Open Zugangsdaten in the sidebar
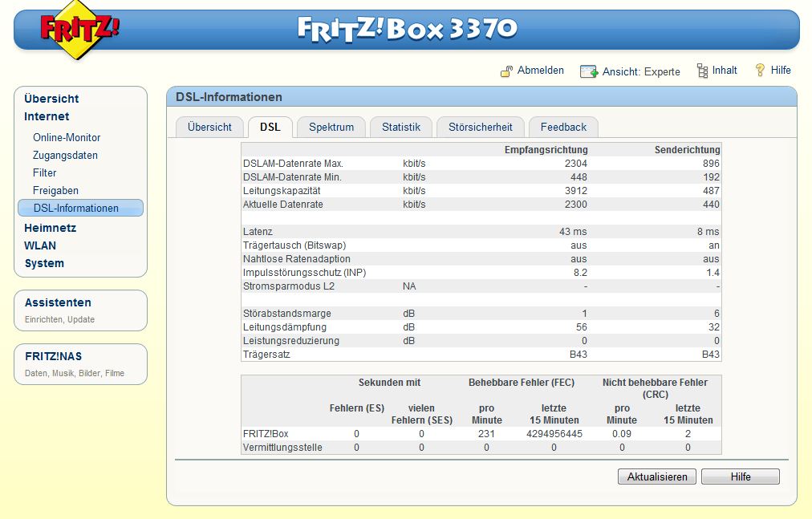 [65, 155]
